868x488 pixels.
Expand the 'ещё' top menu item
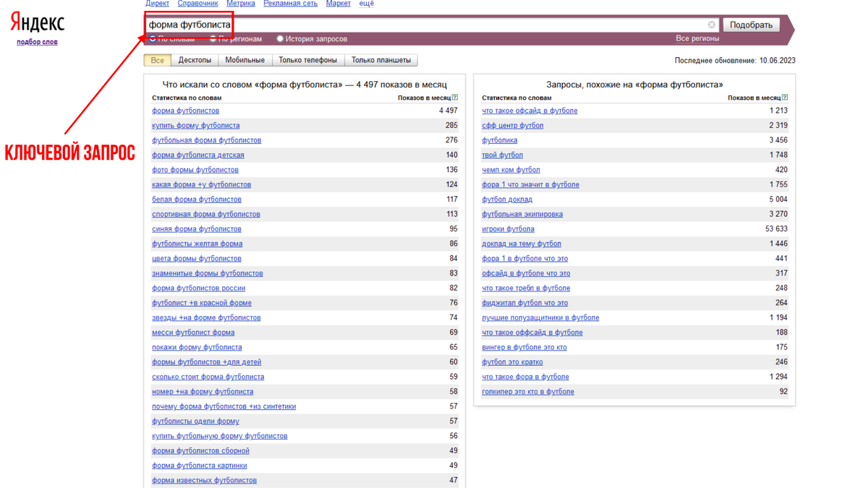coord(367,4)
